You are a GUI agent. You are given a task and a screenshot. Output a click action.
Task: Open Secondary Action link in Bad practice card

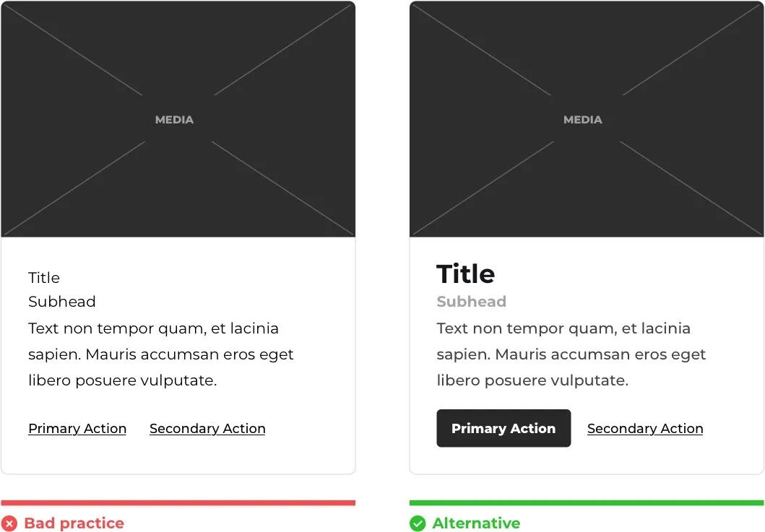tap(207, 429)
